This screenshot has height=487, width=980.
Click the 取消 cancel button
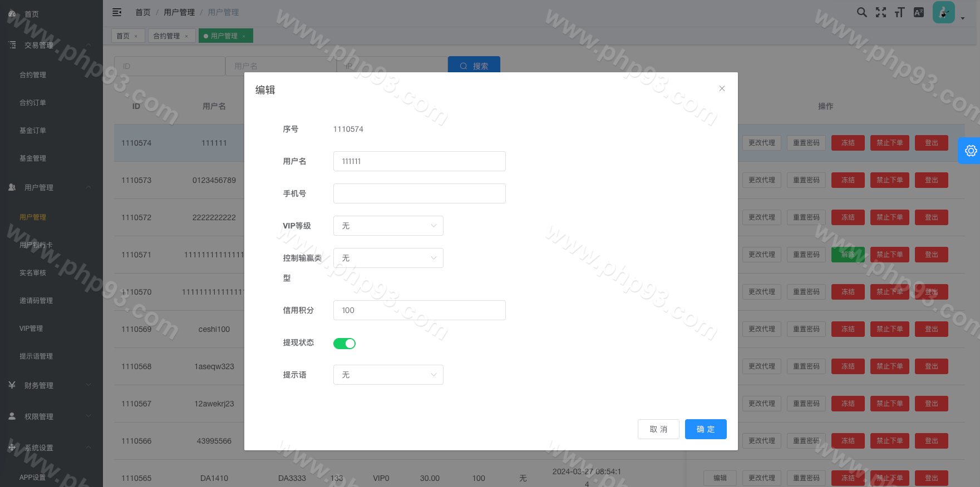point(658,429)
